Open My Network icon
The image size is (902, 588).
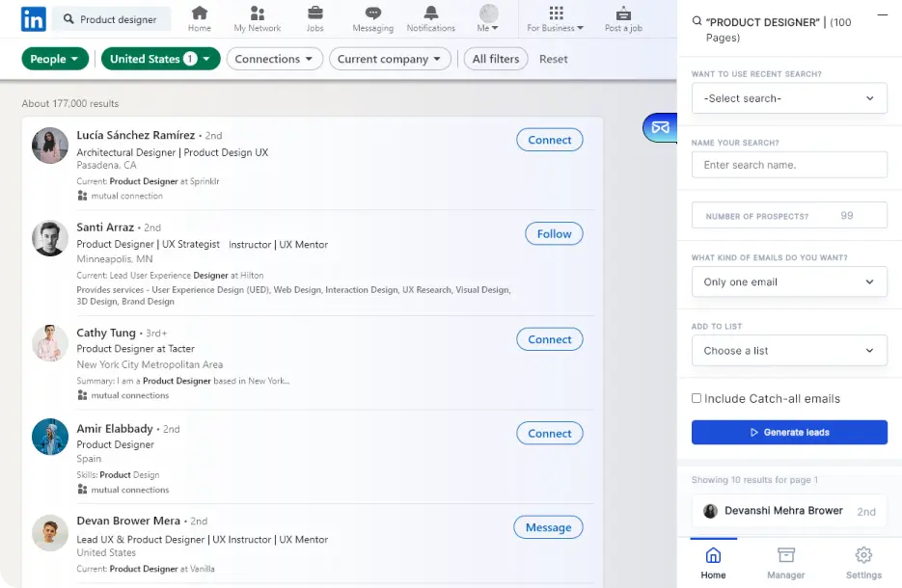click(258, 13)
